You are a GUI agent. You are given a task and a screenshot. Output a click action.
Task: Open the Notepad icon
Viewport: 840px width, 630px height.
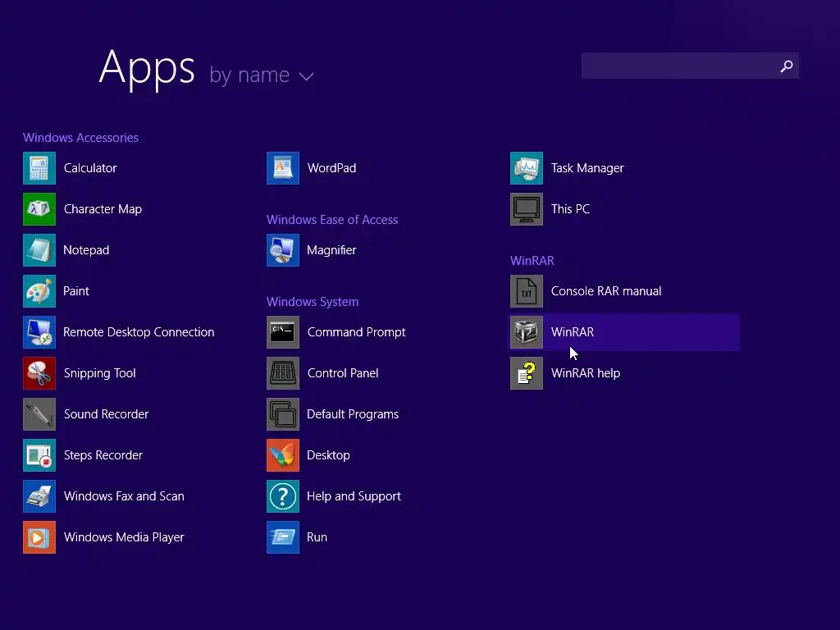[39, 250]
